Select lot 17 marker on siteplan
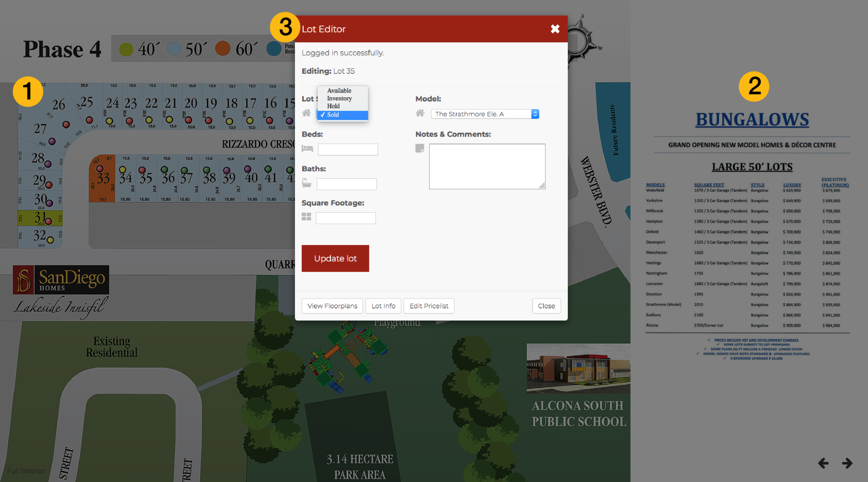Screen dimensions: 868x482 (x=250, y=120)
